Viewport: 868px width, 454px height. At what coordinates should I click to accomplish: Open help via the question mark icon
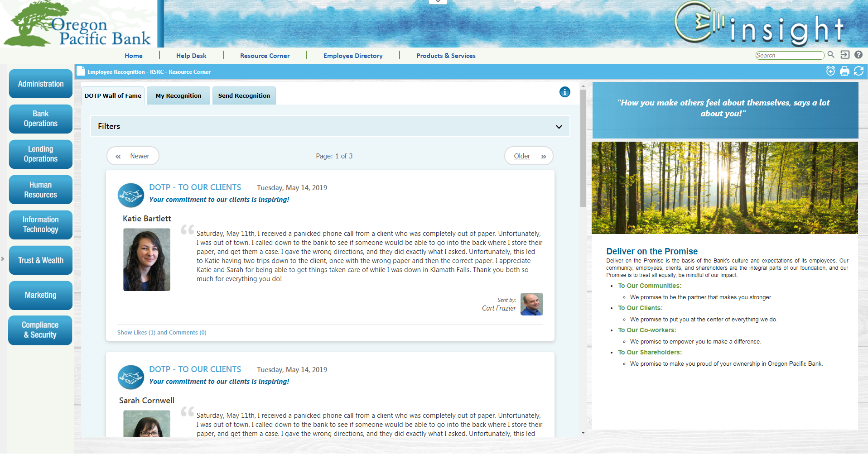(858, 55)
